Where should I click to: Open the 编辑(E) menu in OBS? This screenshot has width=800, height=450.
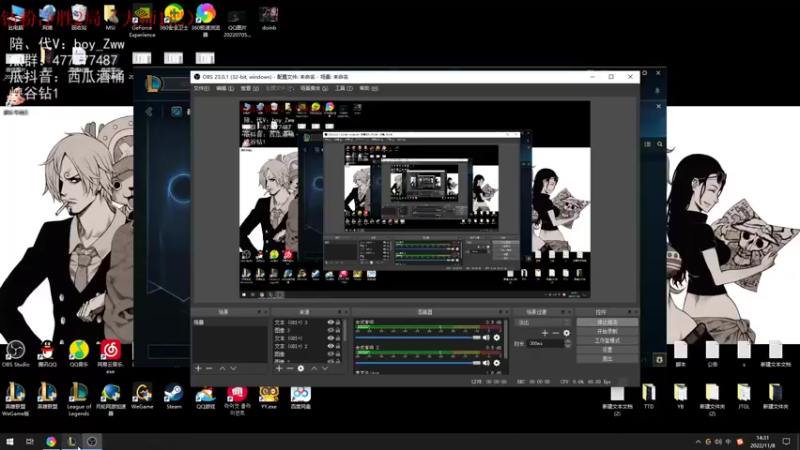coord(225,88)
